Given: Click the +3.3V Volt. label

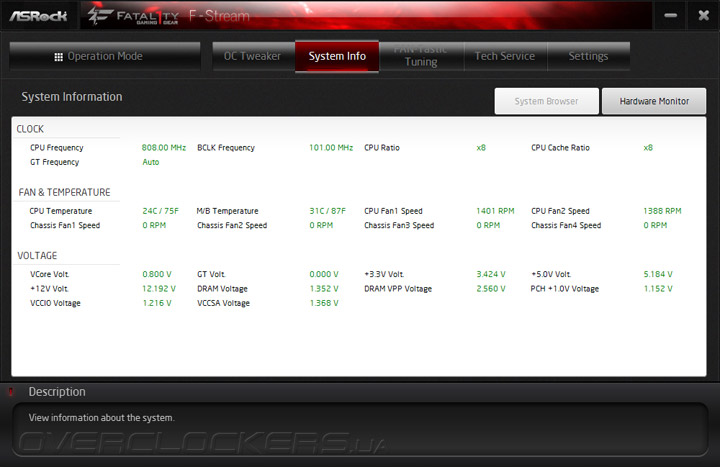Looking at the screenshot, I should 384,275.
